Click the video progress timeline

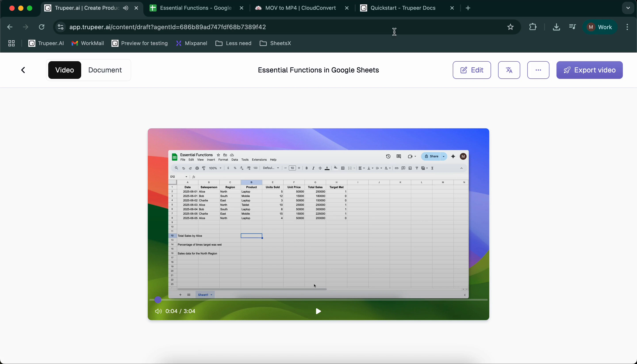coord(318,300)
